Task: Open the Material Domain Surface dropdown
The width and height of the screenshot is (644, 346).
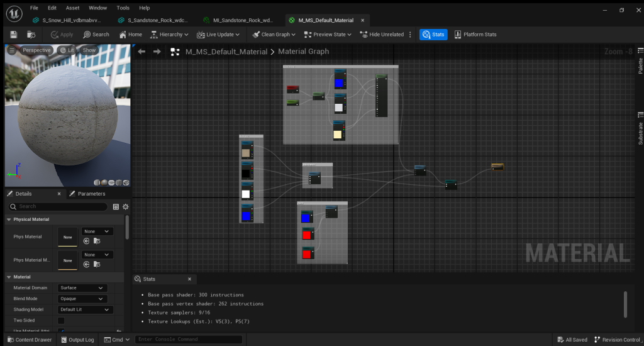Action: 82,288
